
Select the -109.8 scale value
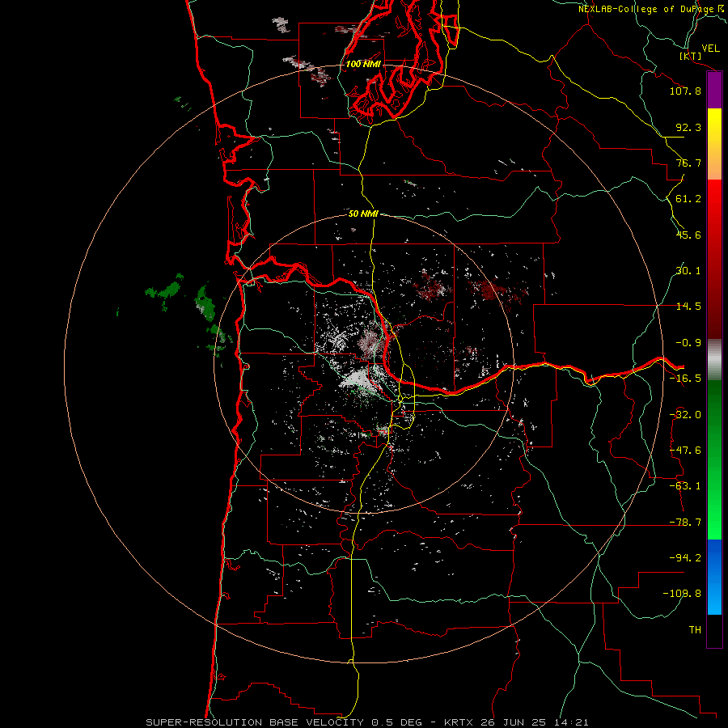[x=682, y=594]
